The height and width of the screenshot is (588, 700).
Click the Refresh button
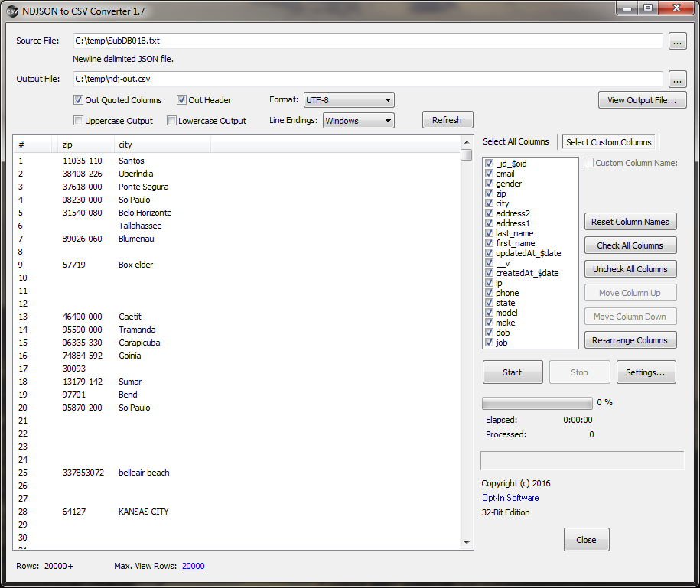click(x=447, y=120)
